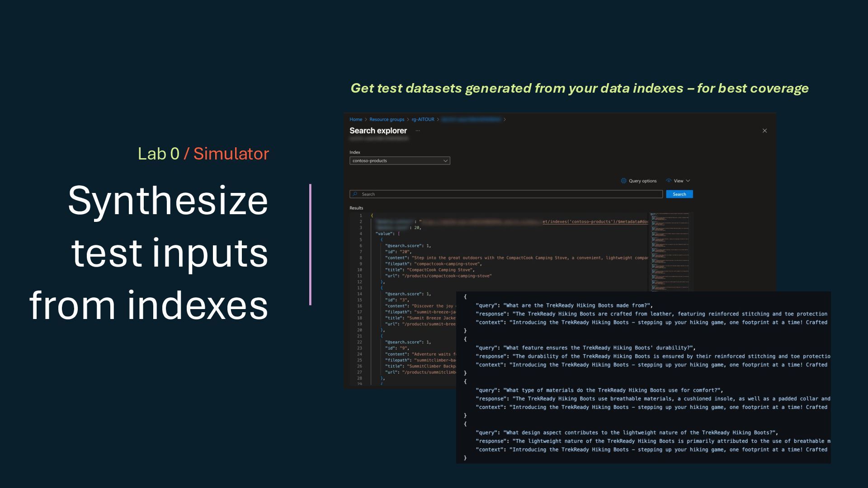Go to Resource groups breadcrumb
Viewport: 868px width, 488px height.
(x=387, y=119)
